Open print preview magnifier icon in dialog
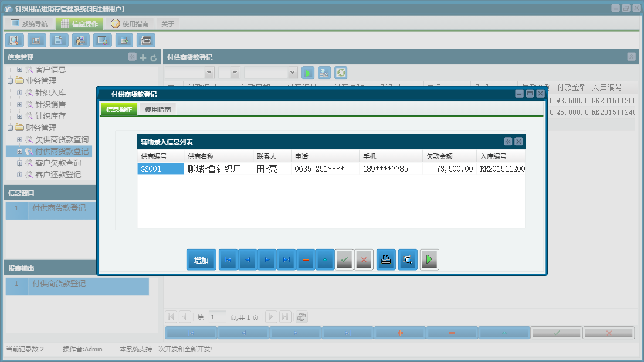 (x=408, y=259)
